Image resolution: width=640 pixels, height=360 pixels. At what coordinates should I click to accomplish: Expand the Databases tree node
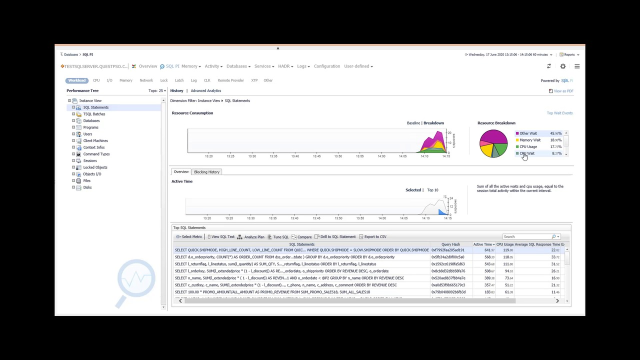(x=73, y=121)
